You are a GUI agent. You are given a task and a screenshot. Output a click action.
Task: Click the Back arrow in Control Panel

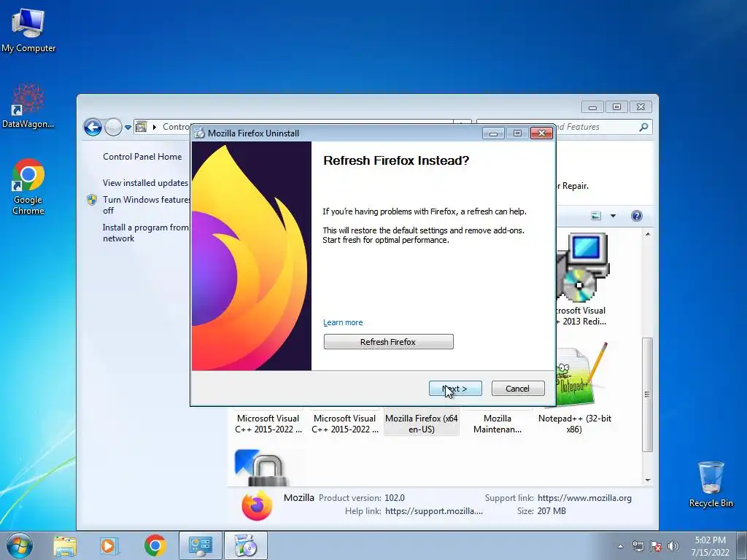[93, 127]
